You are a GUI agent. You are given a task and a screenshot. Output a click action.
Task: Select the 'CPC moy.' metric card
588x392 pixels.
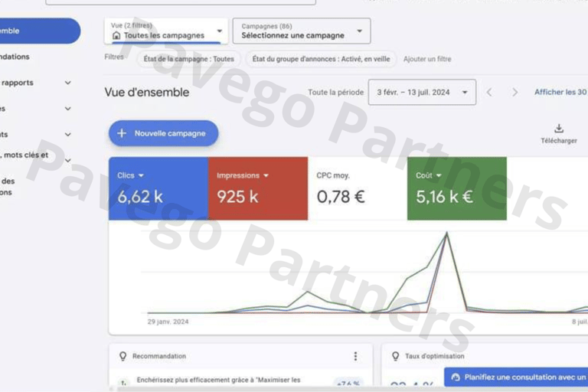click(358, 188)
